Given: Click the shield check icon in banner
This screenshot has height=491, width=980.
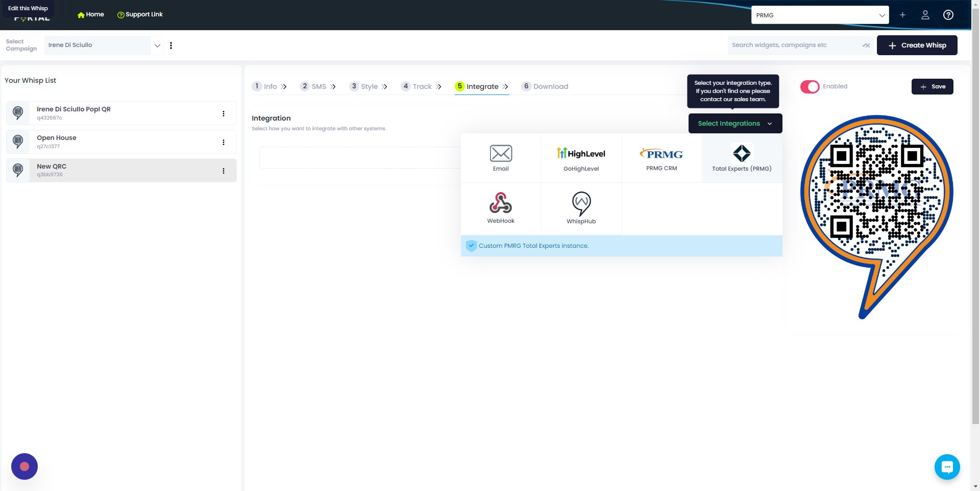Looking at the screenshot, I should coord(471,246).
